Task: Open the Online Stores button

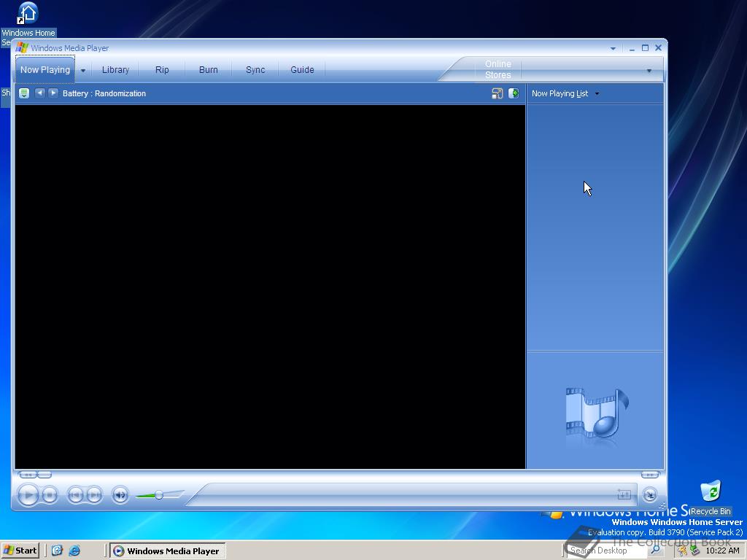Action: (x=498, y=69)
